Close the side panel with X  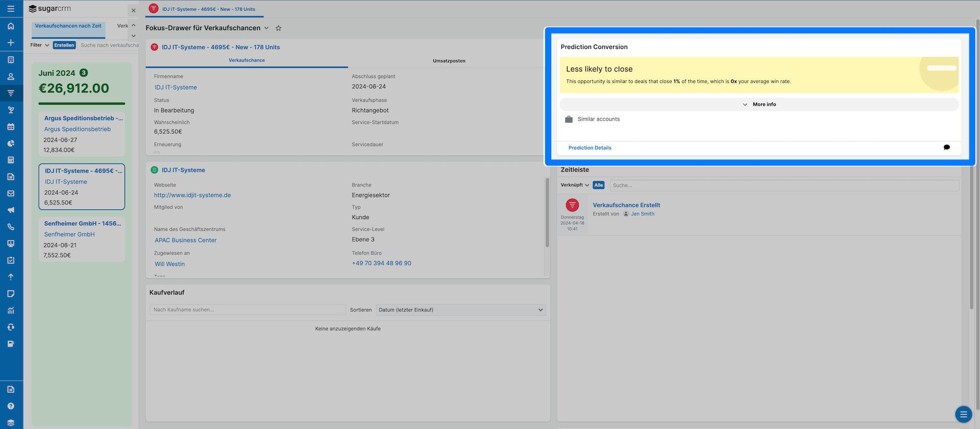pos(133,10)
